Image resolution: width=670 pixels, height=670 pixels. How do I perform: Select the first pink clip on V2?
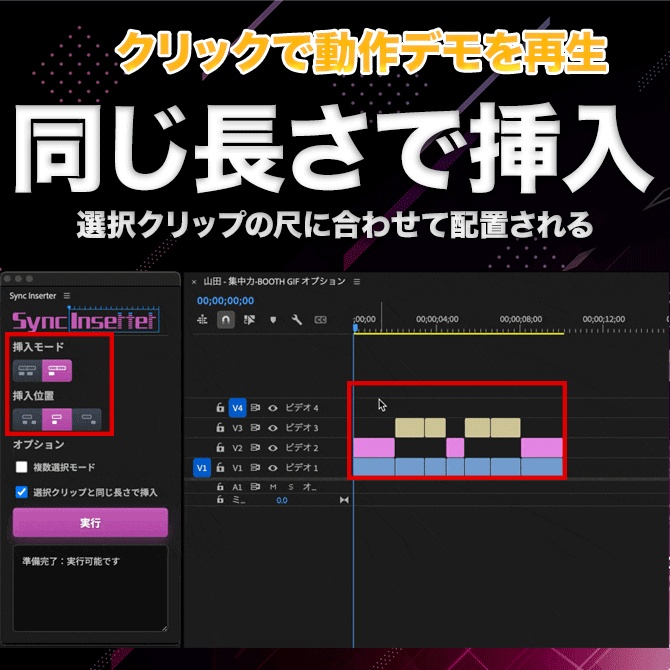point(374,447)
